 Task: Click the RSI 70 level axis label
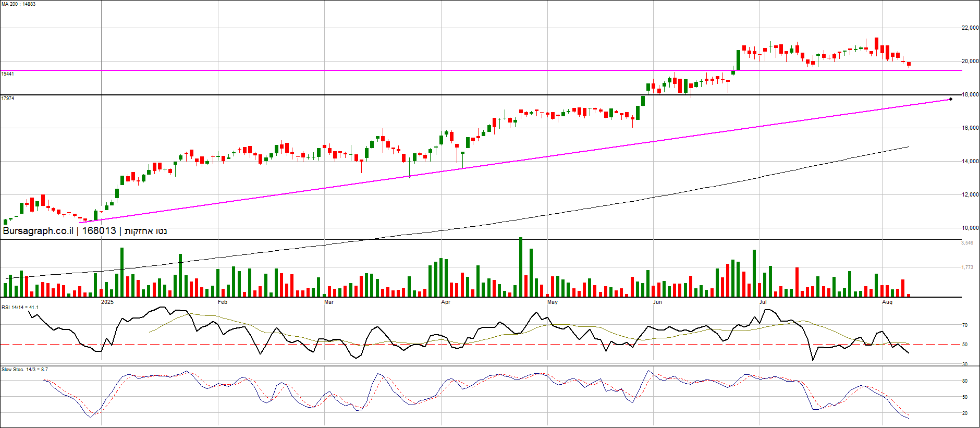click(x=965, y=325)
